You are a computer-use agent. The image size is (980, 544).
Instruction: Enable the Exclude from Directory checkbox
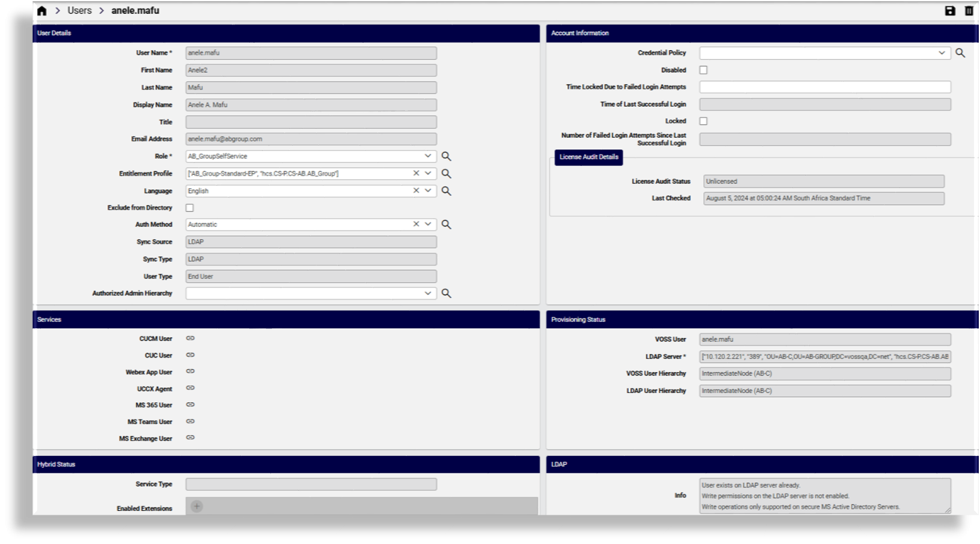pos(190,208)
